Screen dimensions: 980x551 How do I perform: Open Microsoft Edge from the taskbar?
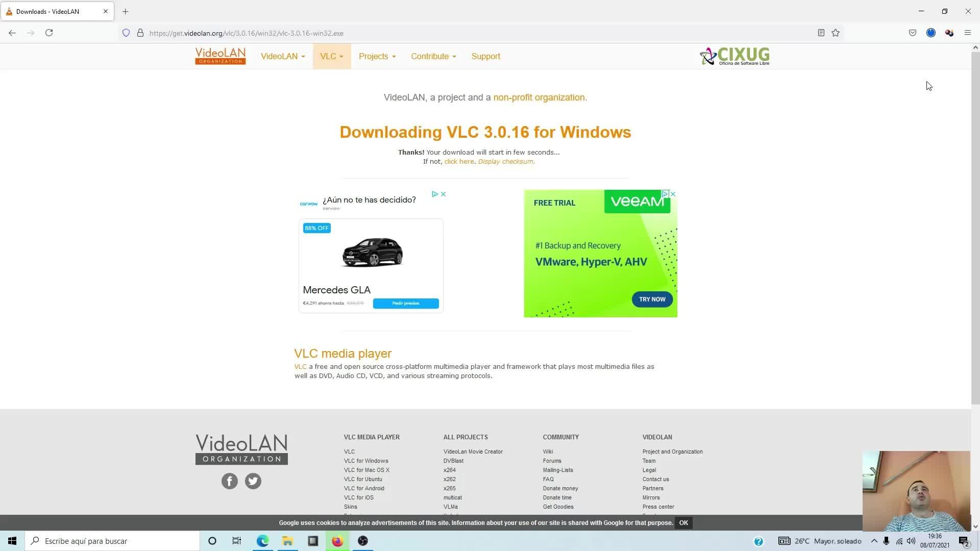pyautogui.click(x=262, y=541)
